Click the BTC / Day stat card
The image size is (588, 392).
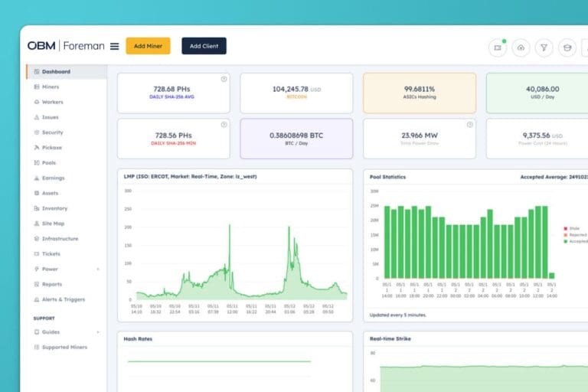point(296,139)
